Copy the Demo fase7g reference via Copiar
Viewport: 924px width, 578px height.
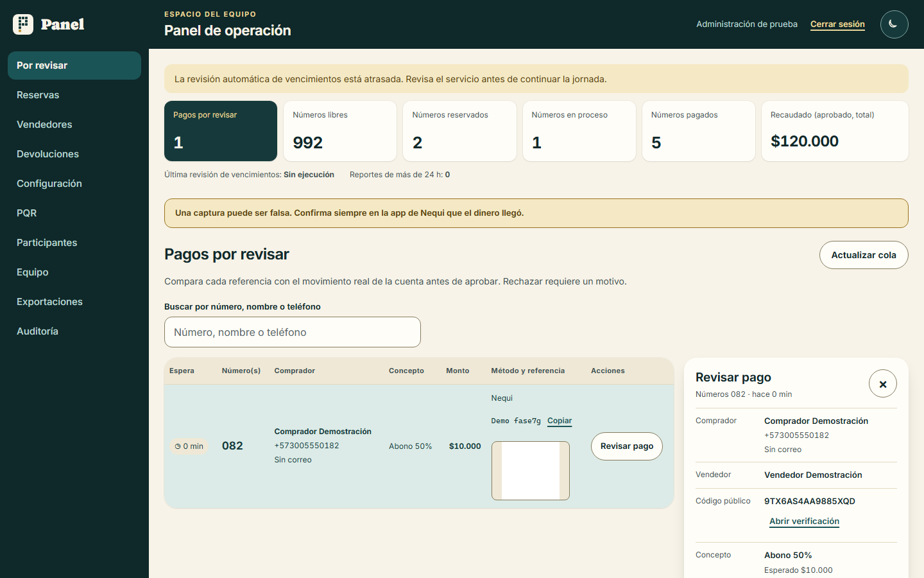pyautogui.click(x=560, y=421)
